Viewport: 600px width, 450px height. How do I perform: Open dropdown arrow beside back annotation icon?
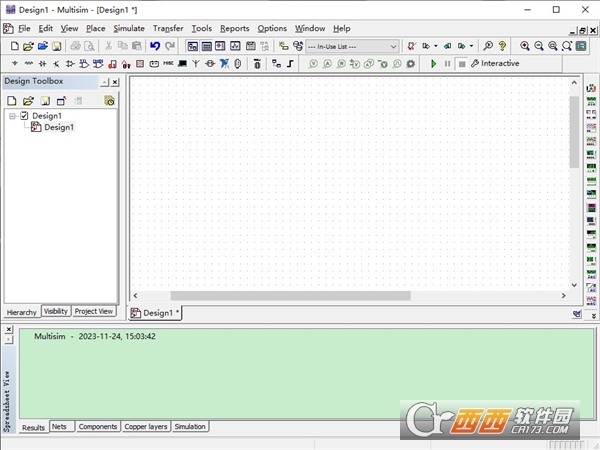436,46
